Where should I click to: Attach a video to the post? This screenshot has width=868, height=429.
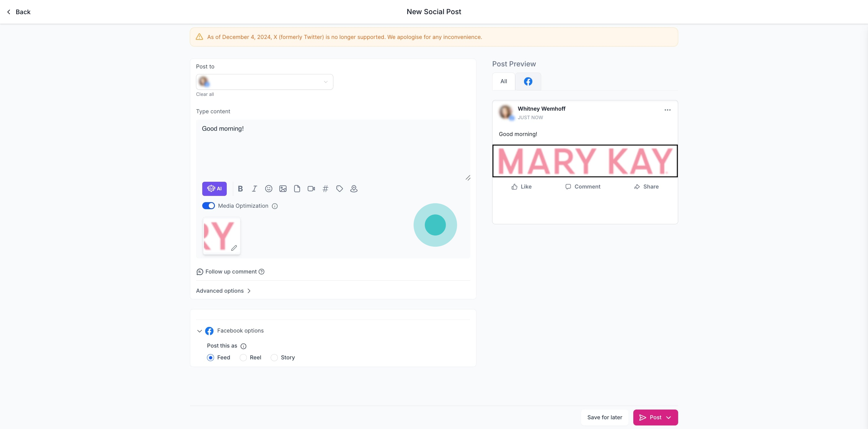pyautogui.click(x=311, y=189)
